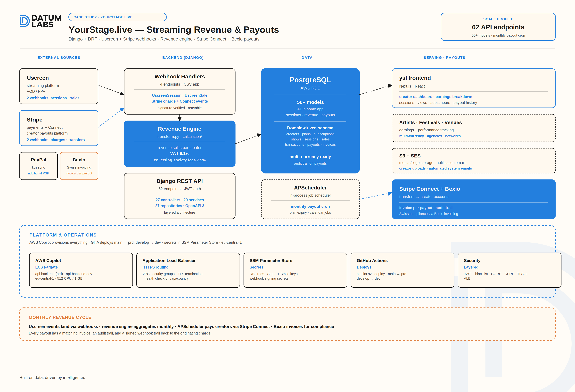
Task: Click 'Built on data, driven by intelligence.' footer
Action: point(52,377)
